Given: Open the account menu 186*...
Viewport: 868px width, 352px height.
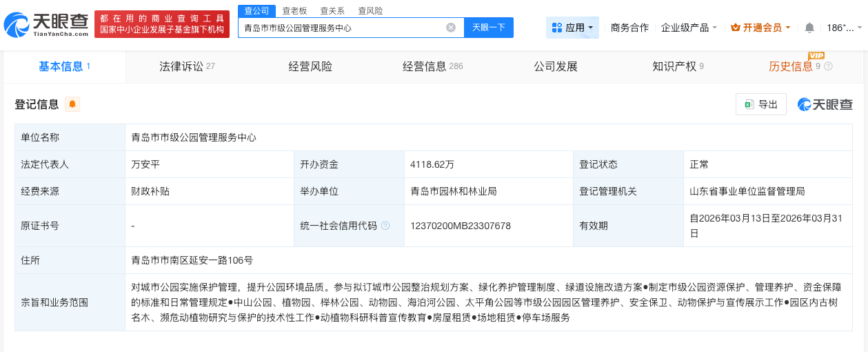Looking at the screenshot, I should (844, 28).
